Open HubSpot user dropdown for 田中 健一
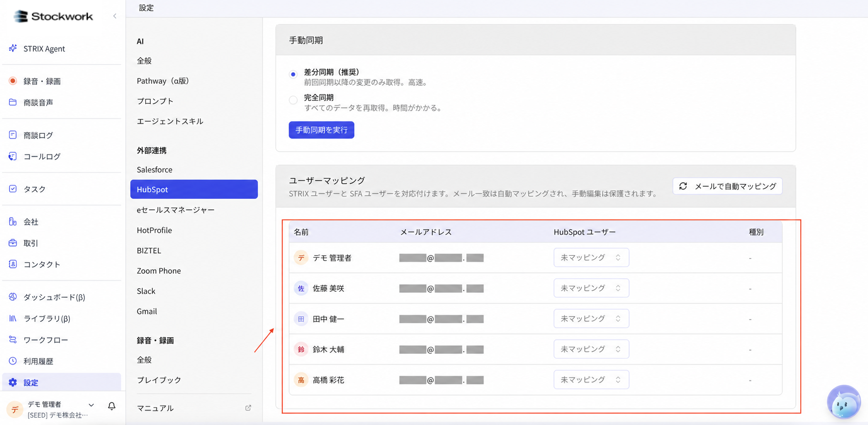Viewport: 868px width, 425px height. [x=591, y=318]
